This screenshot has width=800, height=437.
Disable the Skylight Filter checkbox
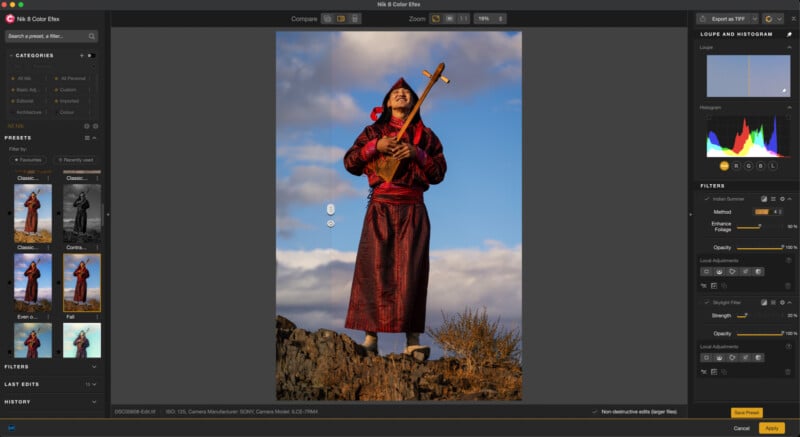(x=706, y=301)
